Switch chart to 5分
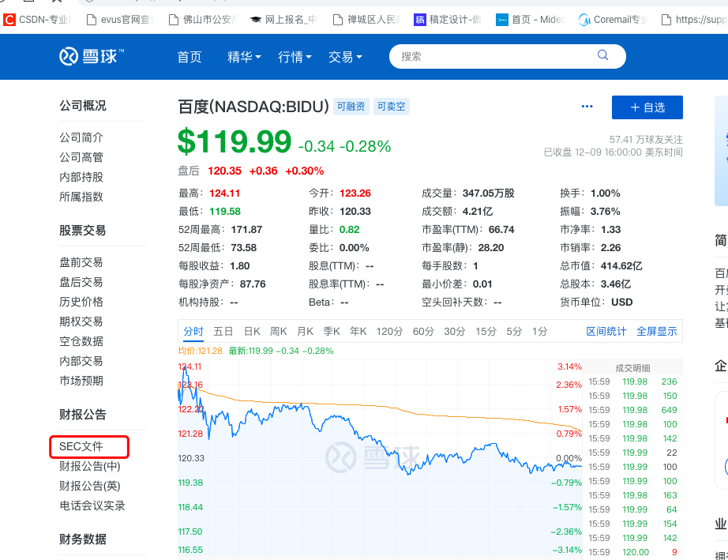This screenshot has height=560, width=728. point(514,331)
